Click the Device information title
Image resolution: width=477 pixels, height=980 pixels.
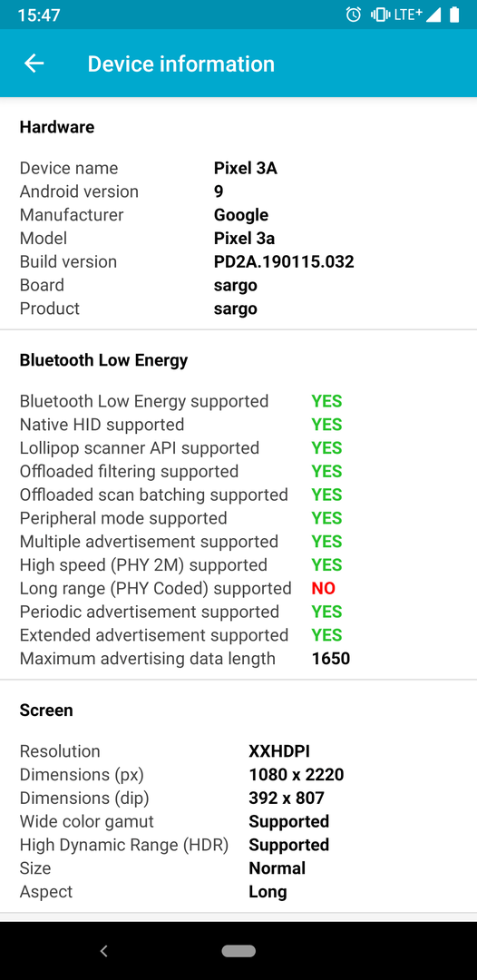point(181,64)
